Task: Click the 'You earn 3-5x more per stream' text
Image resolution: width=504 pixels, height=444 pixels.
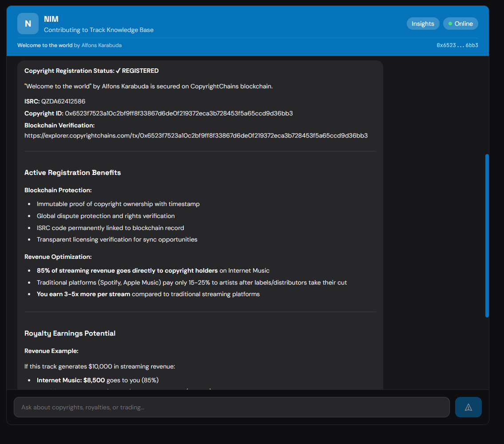Action: click(x=83, y=294)
